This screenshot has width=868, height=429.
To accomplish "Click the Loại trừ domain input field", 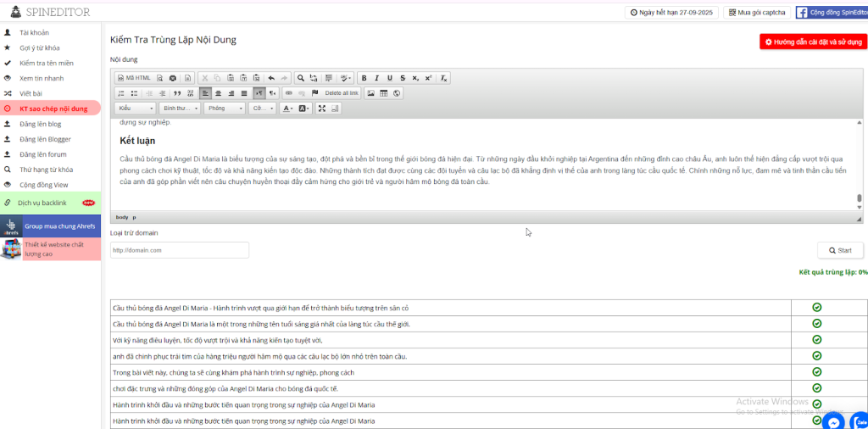I will 180,250.
